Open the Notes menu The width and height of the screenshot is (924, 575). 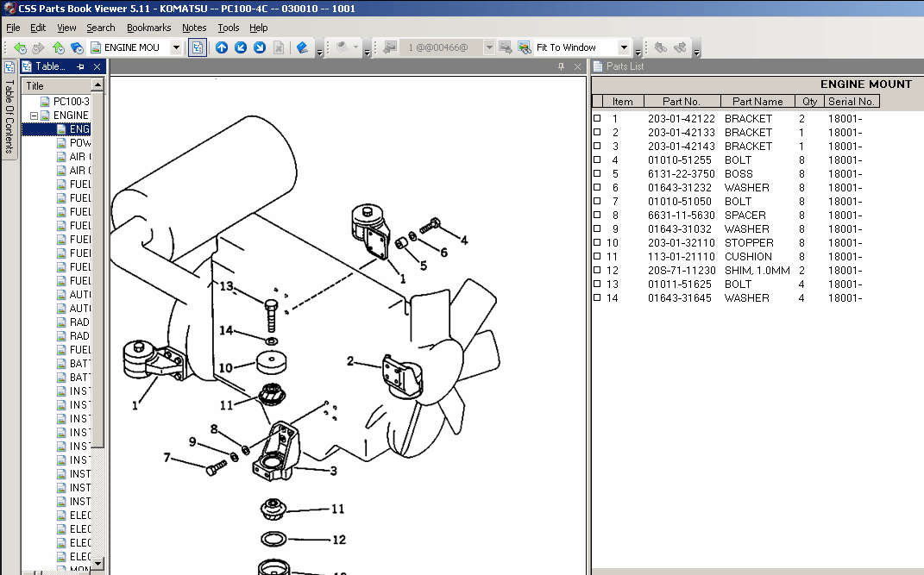194,28
